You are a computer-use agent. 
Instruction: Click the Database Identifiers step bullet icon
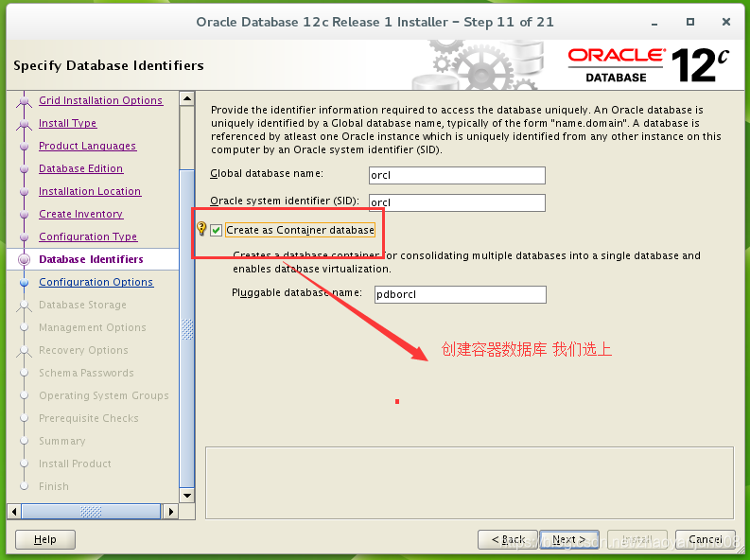click(x=24, y=259)
